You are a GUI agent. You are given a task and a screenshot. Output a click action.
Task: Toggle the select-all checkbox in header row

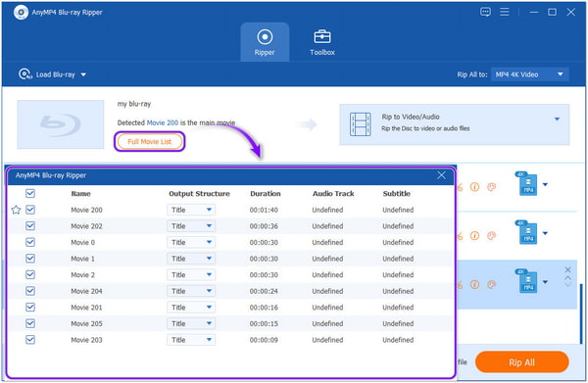pyautogui.click(x=30, y=193)
